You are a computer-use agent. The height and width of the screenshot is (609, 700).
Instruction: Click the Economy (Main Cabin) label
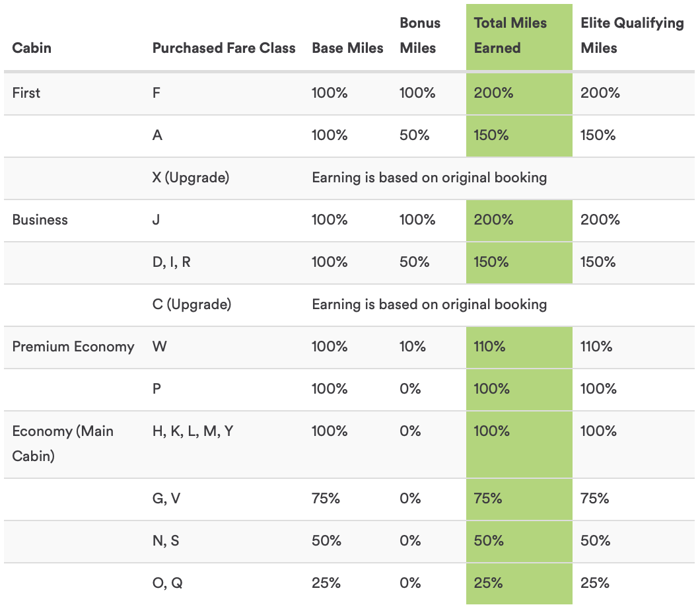coord(63,443)
